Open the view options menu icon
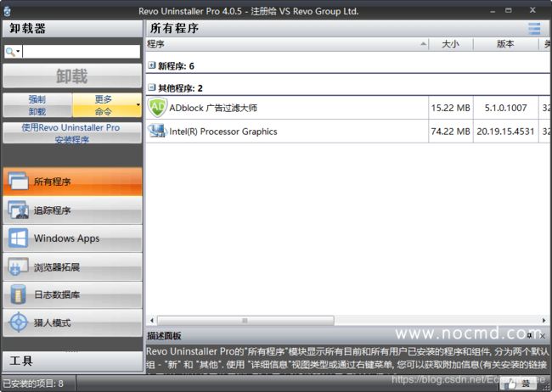This screenshot has width=552, height=392. pos(534,29)
